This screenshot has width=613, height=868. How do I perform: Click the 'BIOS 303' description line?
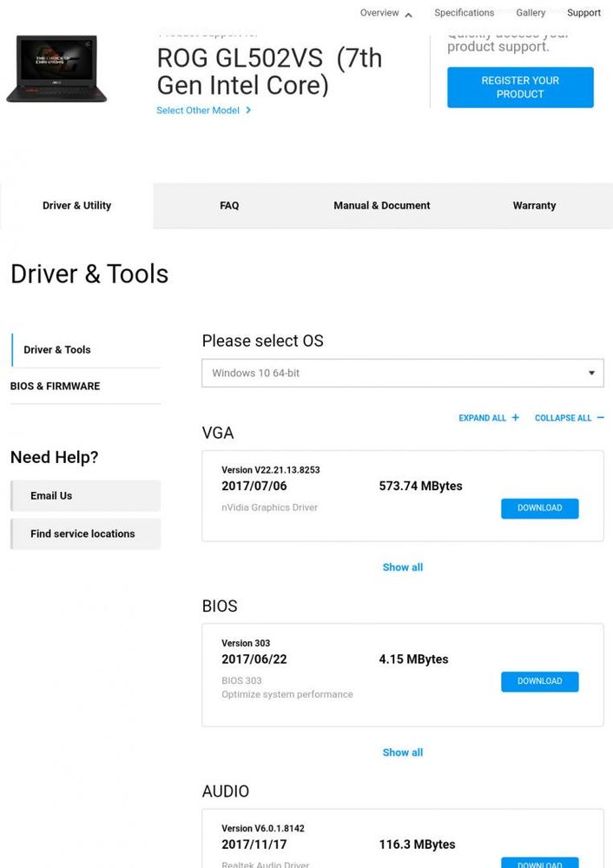pyautogui.click(x=241, y=681)
